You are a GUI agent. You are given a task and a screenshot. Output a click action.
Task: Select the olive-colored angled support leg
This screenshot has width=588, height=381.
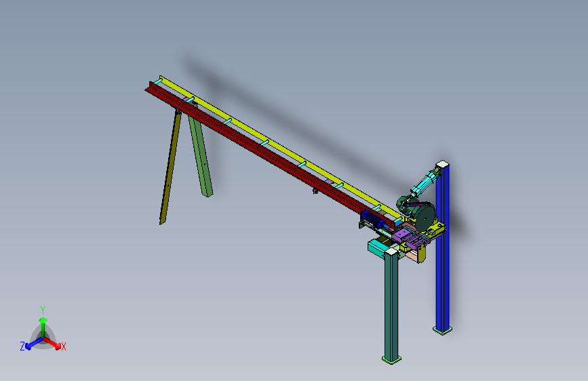(x=170, y=167)
